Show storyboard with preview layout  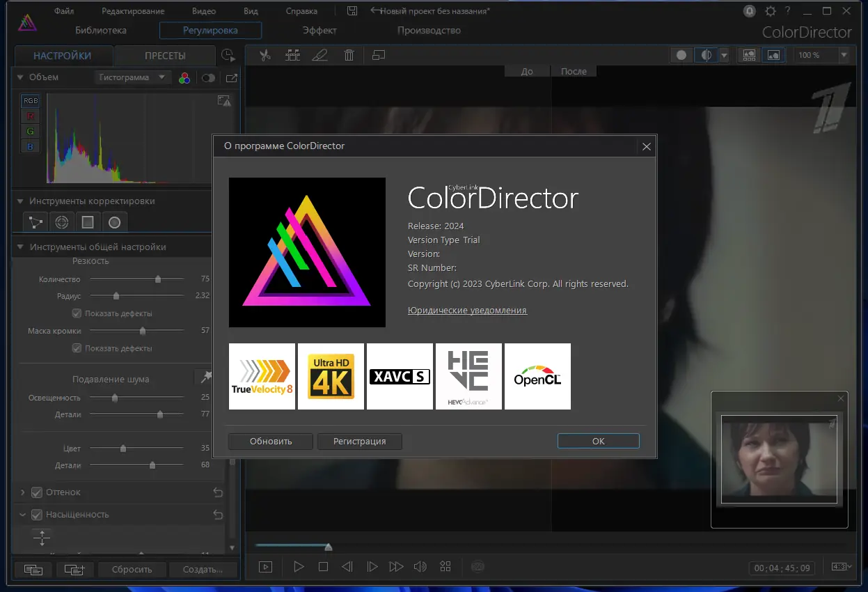[749, 55]
